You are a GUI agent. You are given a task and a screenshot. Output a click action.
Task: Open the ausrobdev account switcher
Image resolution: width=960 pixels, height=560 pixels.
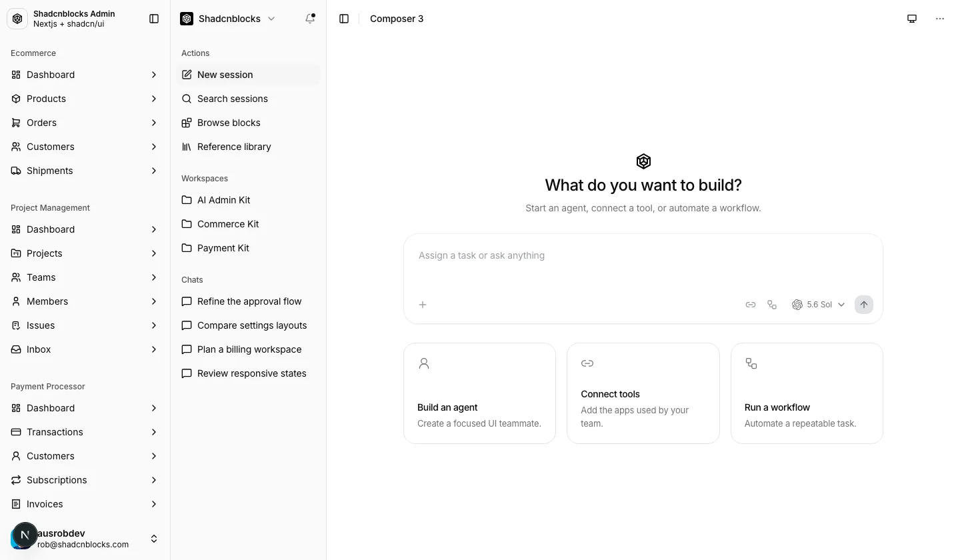[85, 539]
